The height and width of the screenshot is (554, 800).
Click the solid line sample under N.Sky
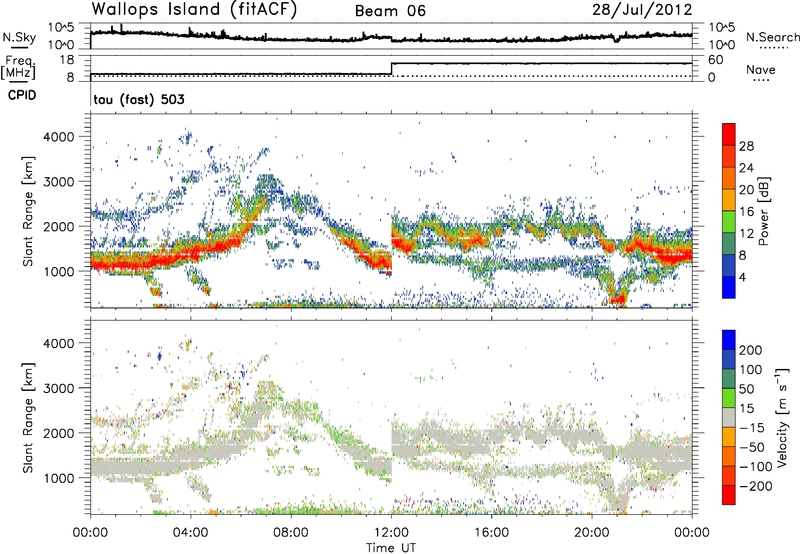pos(19,47)
